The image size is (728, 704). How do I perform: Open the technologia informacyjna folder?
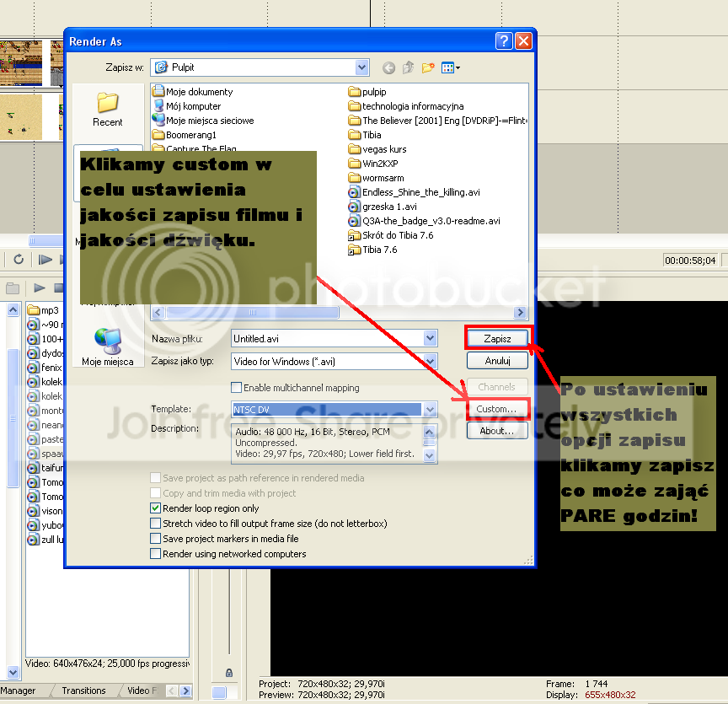click(406, 106)
